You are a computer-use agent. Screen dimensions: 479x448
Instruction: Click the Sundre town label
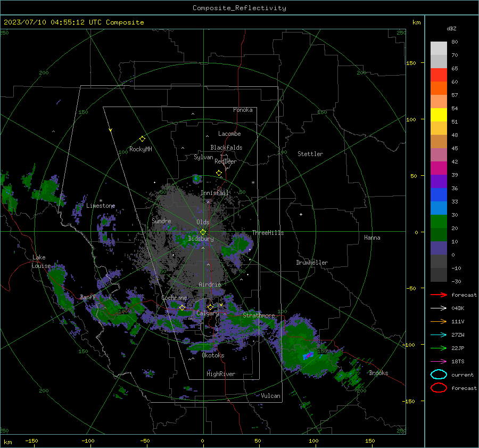click(161, 221)
